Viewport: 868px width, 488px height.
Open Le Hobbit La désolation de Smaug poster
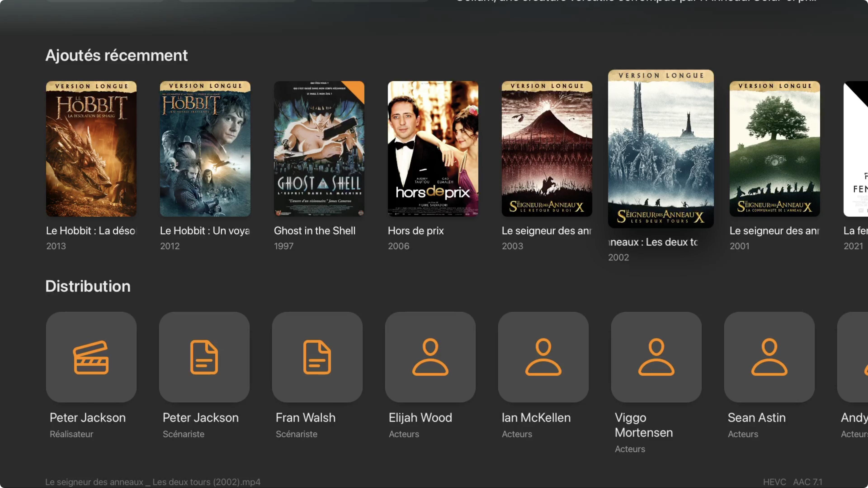pos(91,148)
